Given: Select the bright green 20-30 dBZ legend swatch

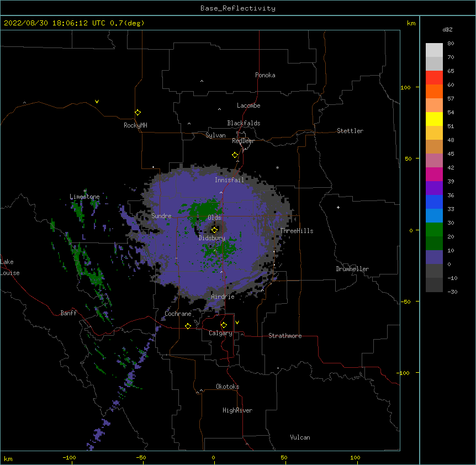Looking at the screenshot, I should [434, 230].
